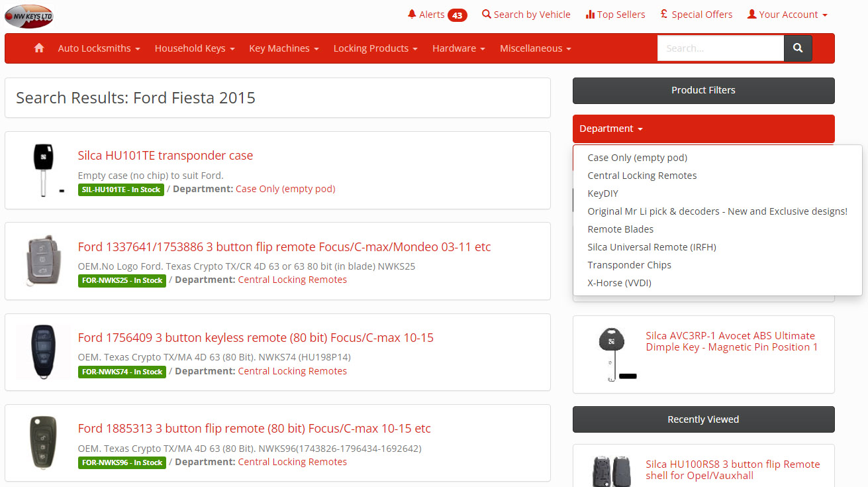The width and height of the screenshot is (868, 487).
Task: Click the home icon in the navigation bar
Action: (x=38, y=48)
